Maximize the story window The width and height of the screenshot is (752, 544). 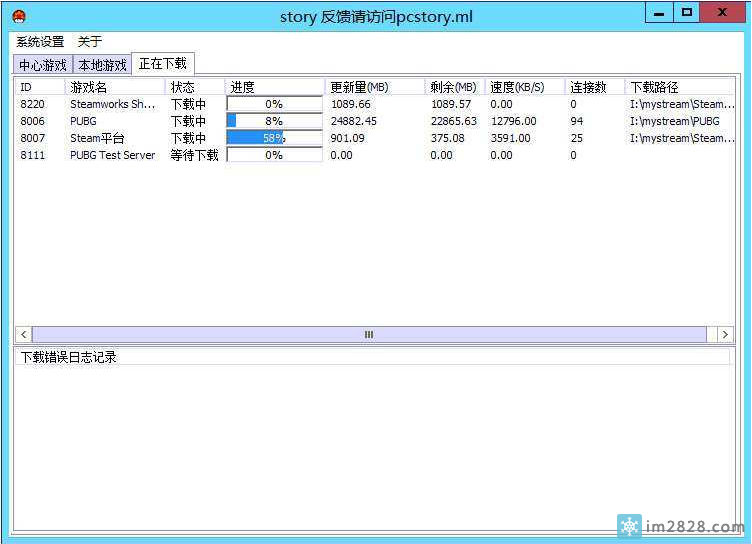coord(686,13)
